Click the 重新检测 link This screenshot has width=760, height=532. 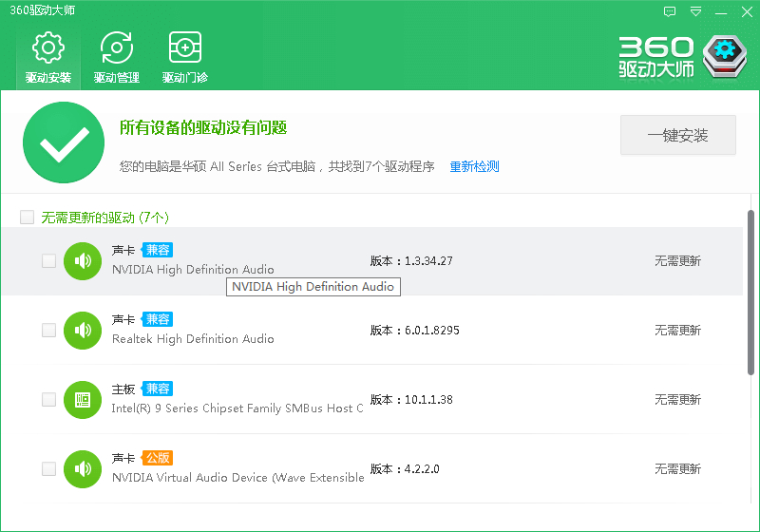click(x=474, y=166)
